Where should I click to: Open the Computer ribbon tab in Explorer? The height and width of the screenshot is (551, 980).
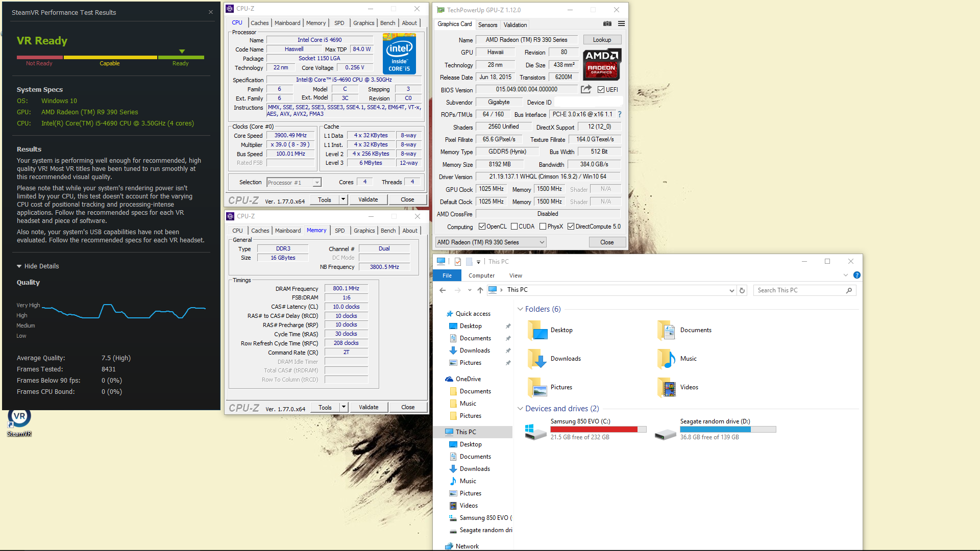(481, 275)
